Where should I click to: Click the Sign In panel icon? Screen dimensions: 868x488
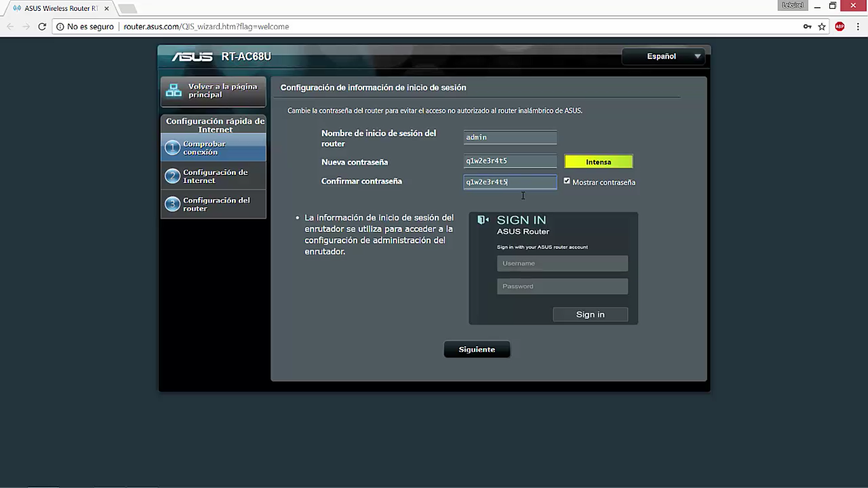(x=483, y=220)
